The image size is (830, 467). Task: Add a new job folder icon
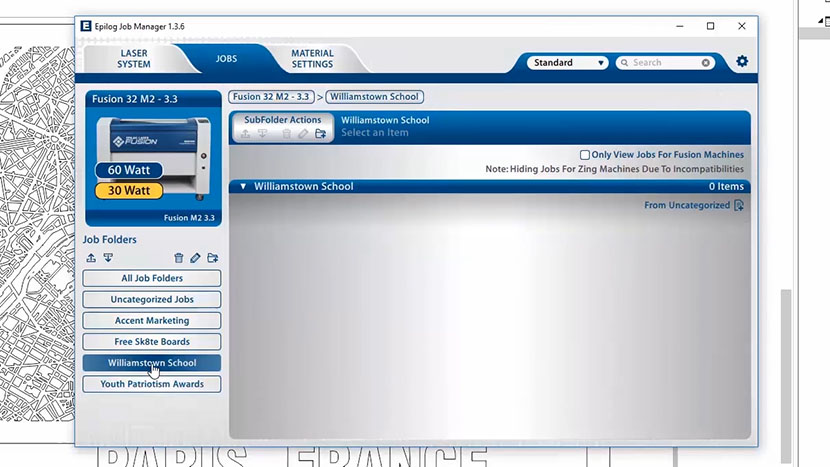tap(212, 258)
